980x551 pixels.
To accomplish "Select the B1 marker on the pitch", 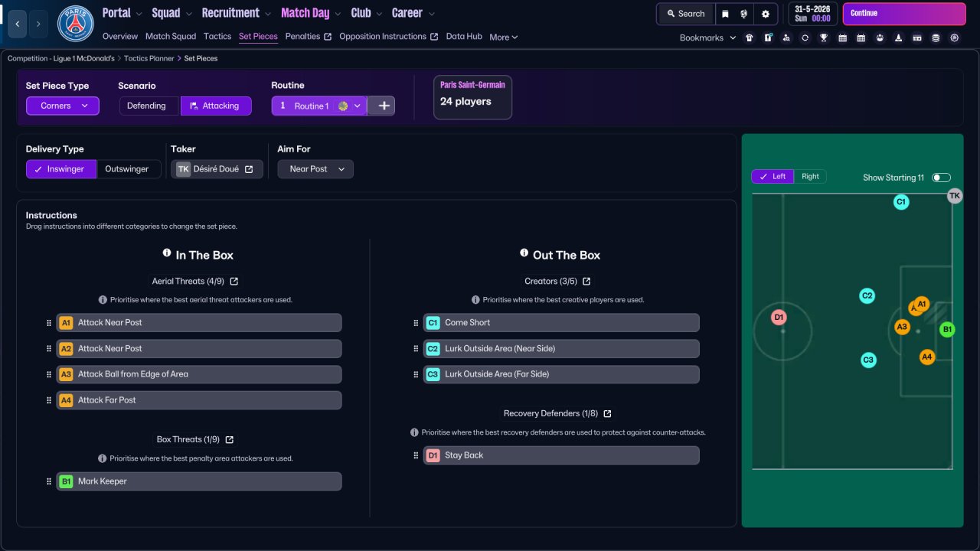I will pos(947,330).
